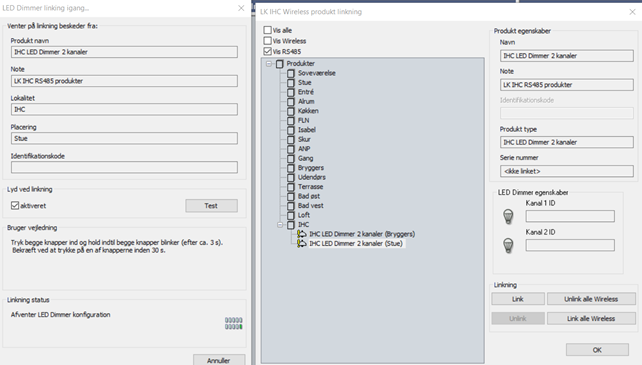The width and height of the screenshot is (642, 365).
Task: Click the Link button
Action: [518, 299]
